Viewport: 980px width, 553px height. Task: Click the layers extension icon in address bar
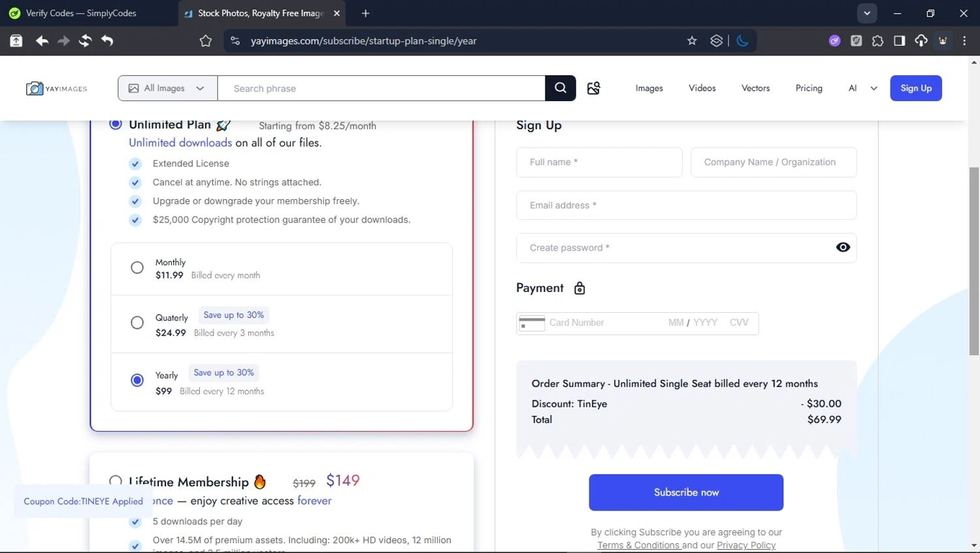click(x=716, y=40)
